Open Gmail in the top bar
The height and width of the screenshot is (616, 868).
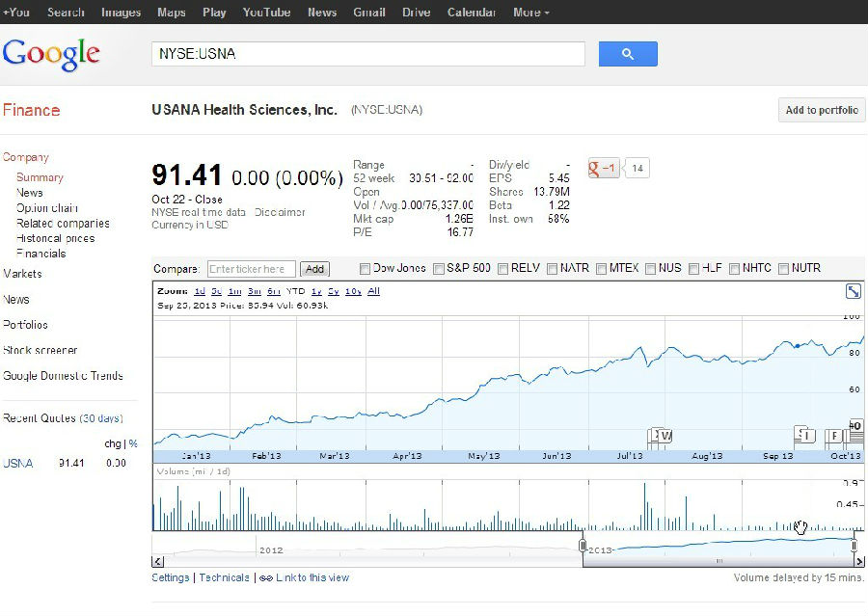point(369,13)
